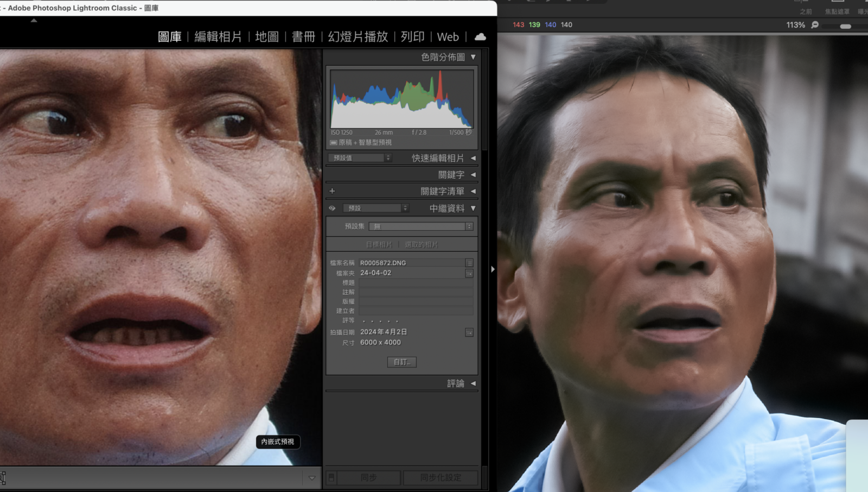Adjust the zoom slider in right window
The width and height of the screenshot is (868, 492).
[845, 26]
